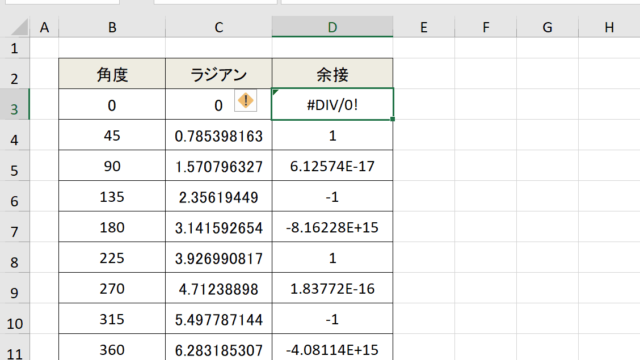
Task: Click the select-all triangle corner
Action: pos(20,27)
